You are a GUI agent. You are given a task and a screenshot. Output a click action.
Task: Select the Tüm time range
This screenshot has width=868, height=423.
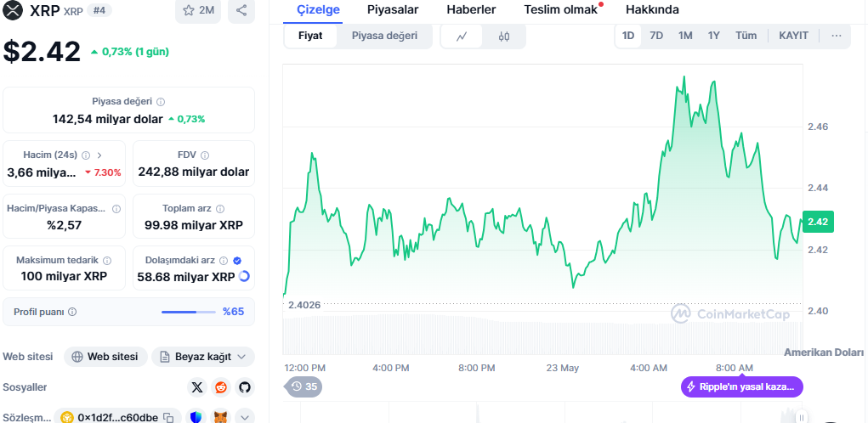pos(746,36)
